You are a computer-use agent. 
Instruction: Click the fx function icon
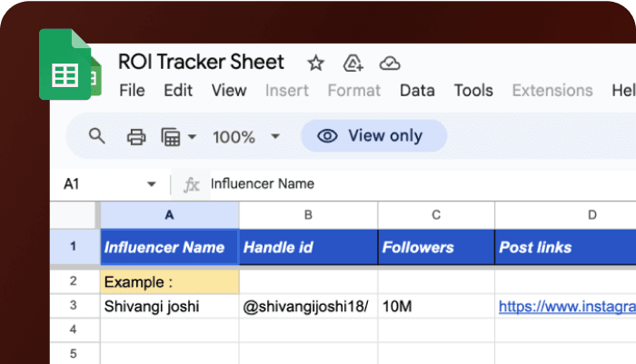[x=191, y=185]
